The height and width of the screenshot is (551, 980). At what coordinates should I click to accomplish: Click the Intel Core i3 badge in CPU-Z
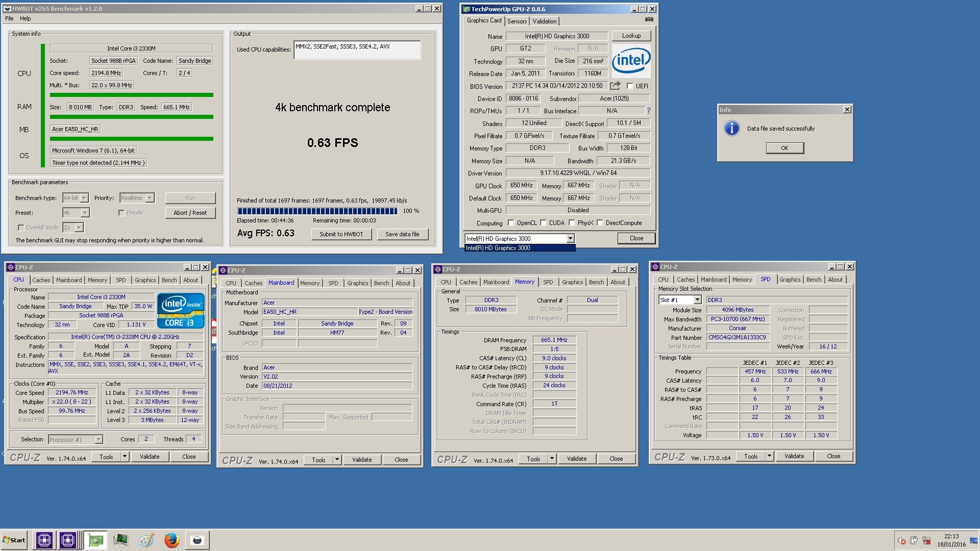tap(181, 310)
